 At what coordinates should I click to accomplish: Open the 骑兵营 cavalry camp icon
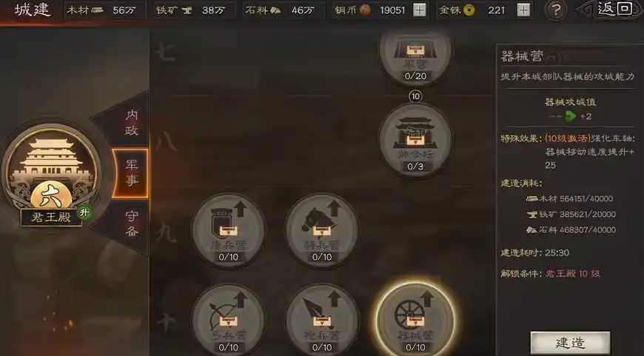pos(322,231)
